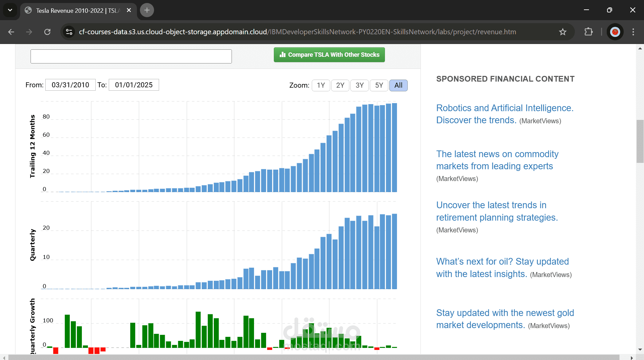Click the Quarterly axis label

[x=33, y=245]
